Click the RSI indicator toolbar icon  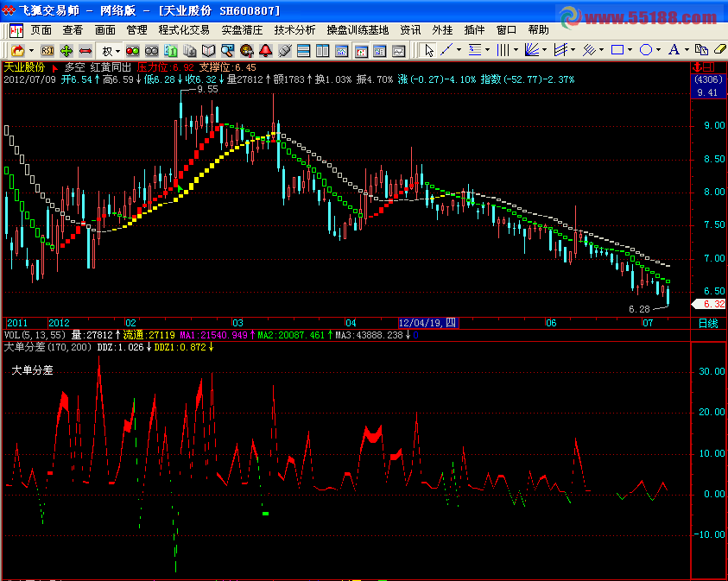tap(47, 50)
